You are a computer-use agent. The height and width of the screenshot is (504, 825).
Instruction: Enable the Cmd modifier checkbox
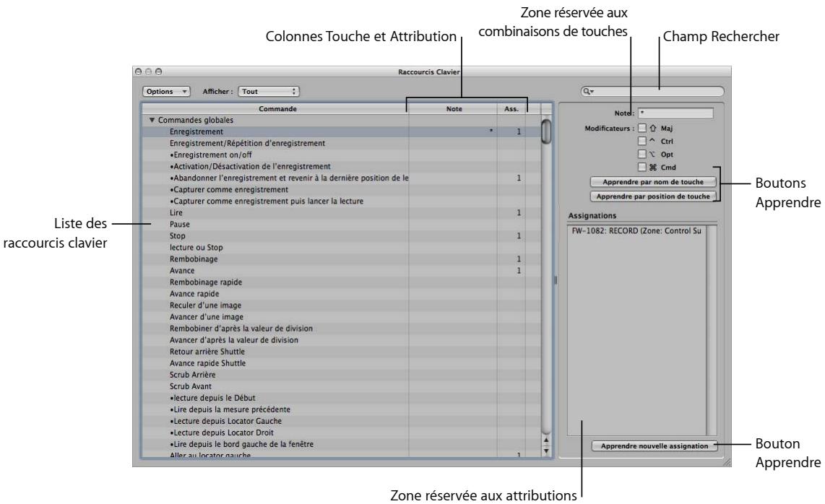pyautogui.click(x=642, y=168)
